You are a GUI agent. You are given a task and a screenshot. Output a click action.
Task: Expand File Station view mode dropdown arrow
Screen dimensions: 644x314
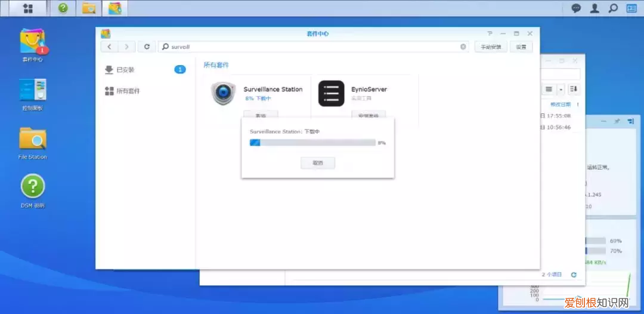560,89
